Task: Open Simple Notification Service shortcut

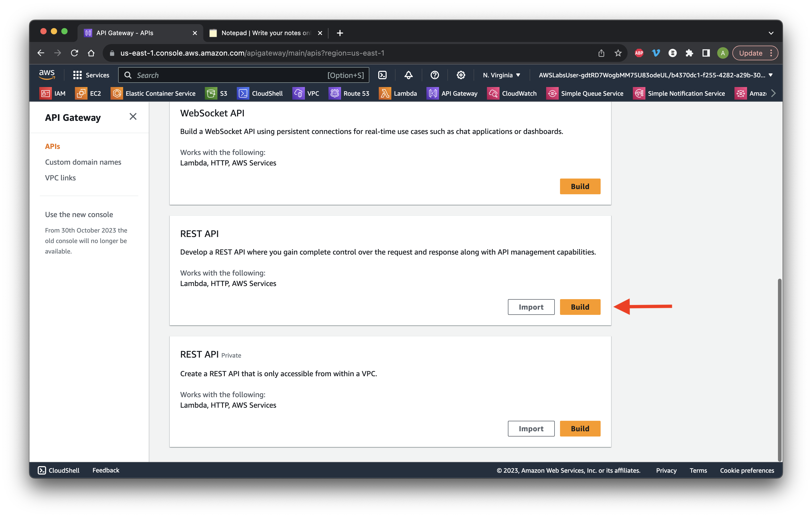Action: (679, 94)
